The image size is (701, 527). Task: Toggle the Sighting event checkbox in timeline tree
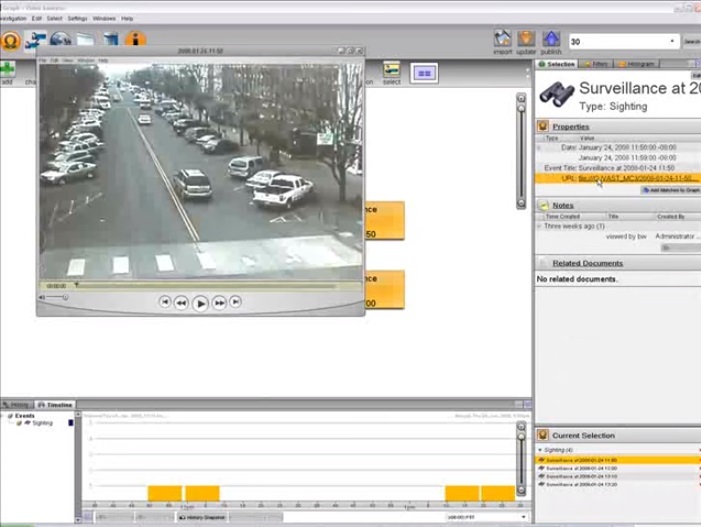coord(19,423)
